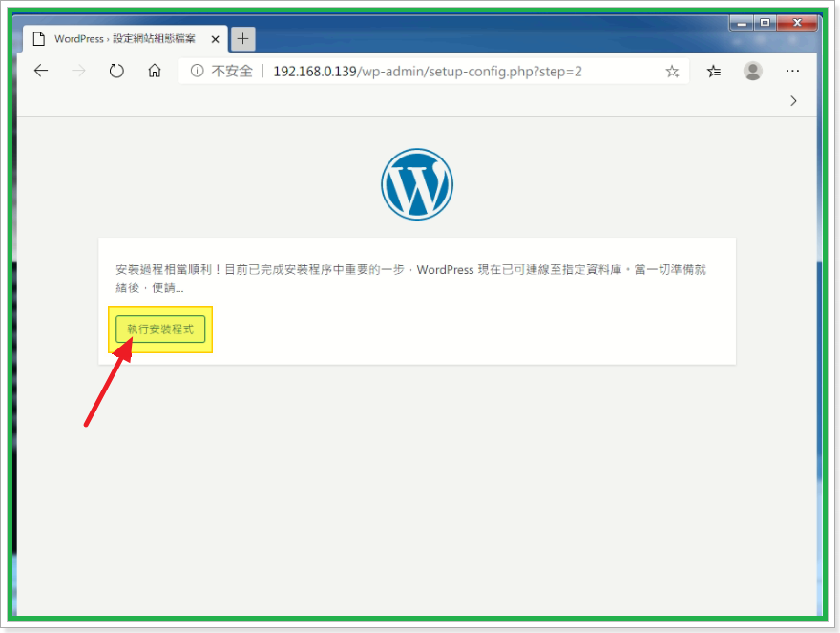View site info next to 不安全
840x633 pixels.
pyautogui.click(x=197, y=71)
